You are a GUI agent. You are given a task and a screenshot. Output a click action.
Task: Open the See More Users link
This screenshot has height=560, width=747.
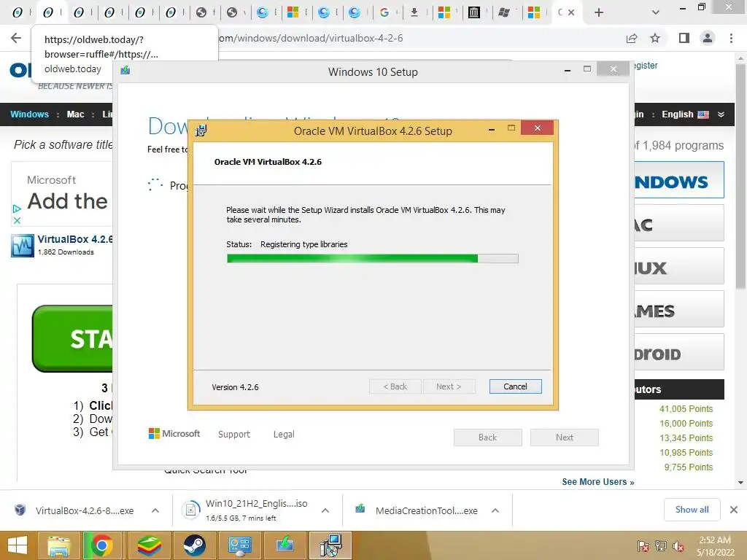click(x=598, y=482)
